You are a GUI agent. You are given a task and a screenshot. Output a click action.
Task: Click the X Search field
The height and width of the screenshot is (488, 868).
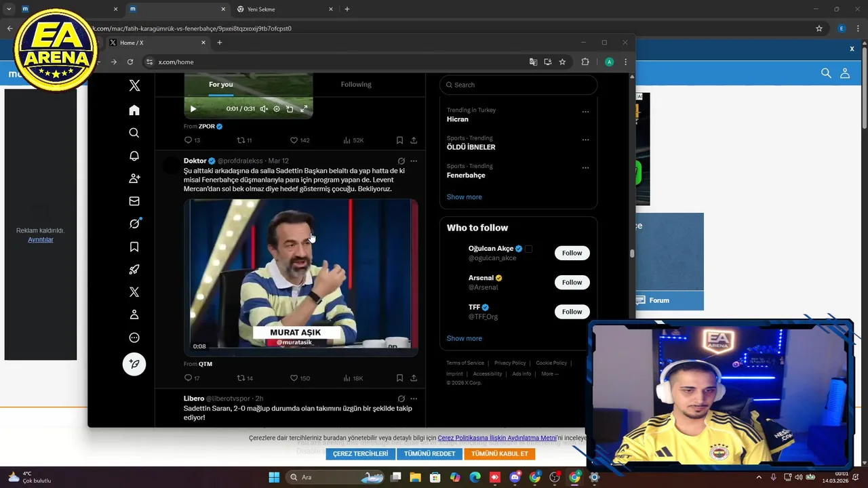pyautogui.click(x=518, y=85)
